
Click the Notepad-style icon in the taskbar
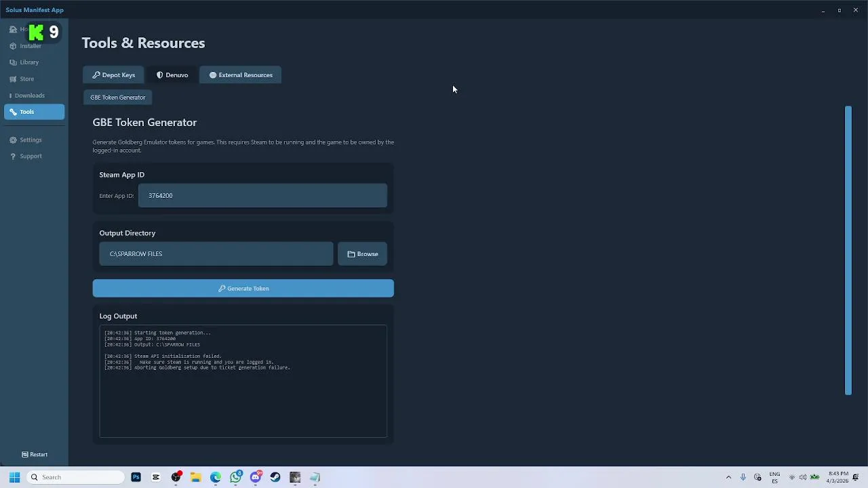[x=315, y=477]
